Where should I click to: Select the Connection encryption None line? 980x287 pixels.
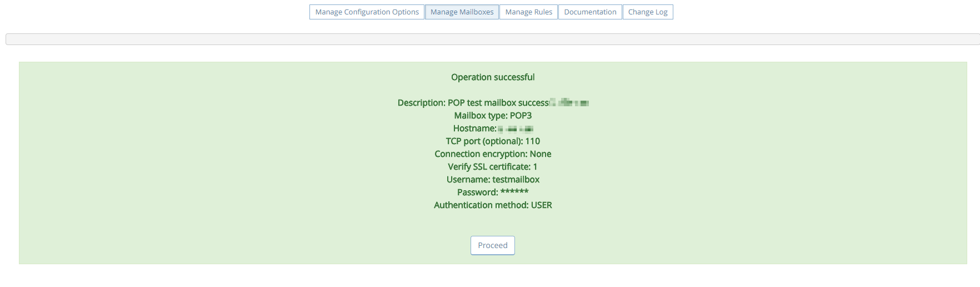(x=493, y=154)
